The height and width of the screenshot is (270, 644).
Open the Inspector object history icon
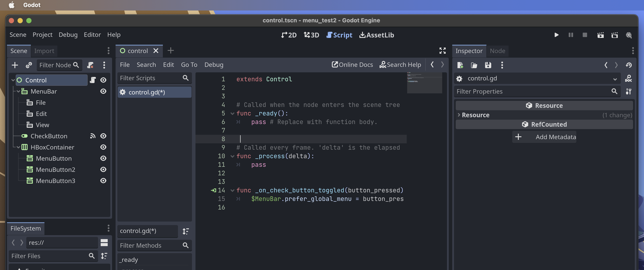(x=628, y=65)
